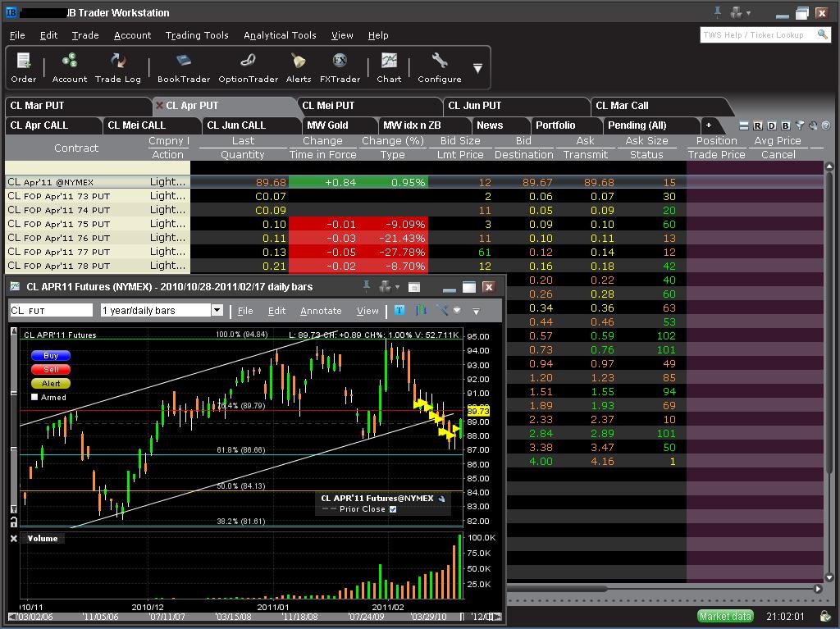Click the chart crosshair tools icon
The height and width of the screenshot is (629, 840).
pos(442,310)
